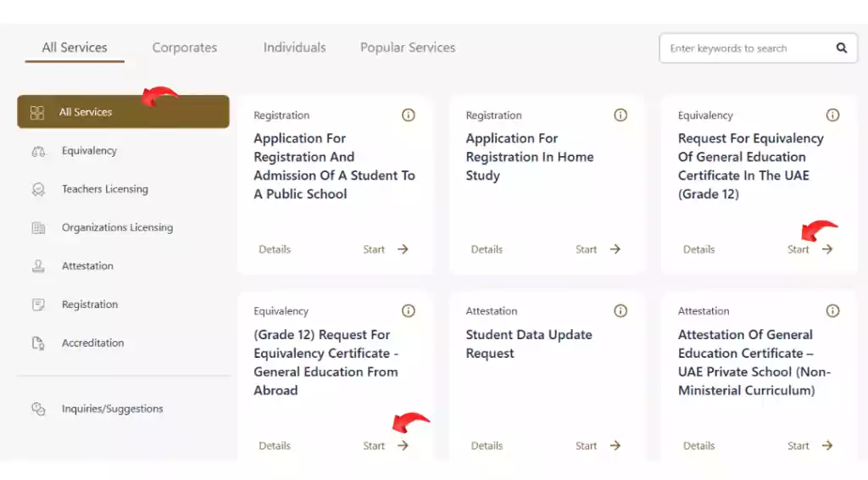
Task: Open info icon on UAE Private School attestation
Action: 832,311
